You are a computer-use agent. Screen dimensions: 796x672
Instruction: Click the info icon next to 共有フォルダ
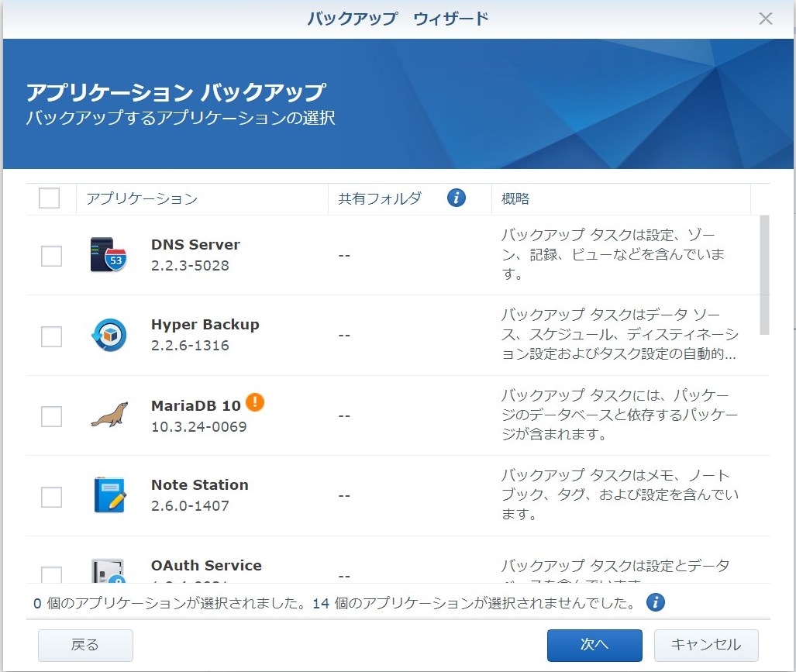click(x=457, y=198)
